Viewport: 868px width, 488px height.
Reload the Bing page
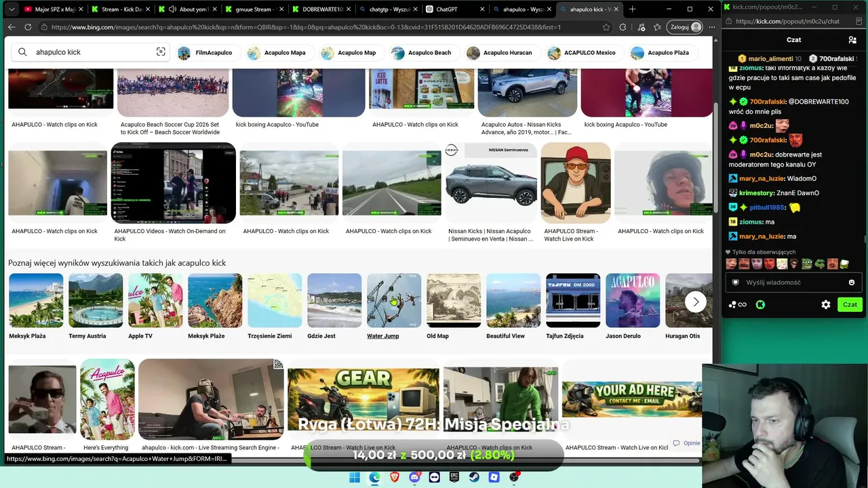(x=28, y=27)
